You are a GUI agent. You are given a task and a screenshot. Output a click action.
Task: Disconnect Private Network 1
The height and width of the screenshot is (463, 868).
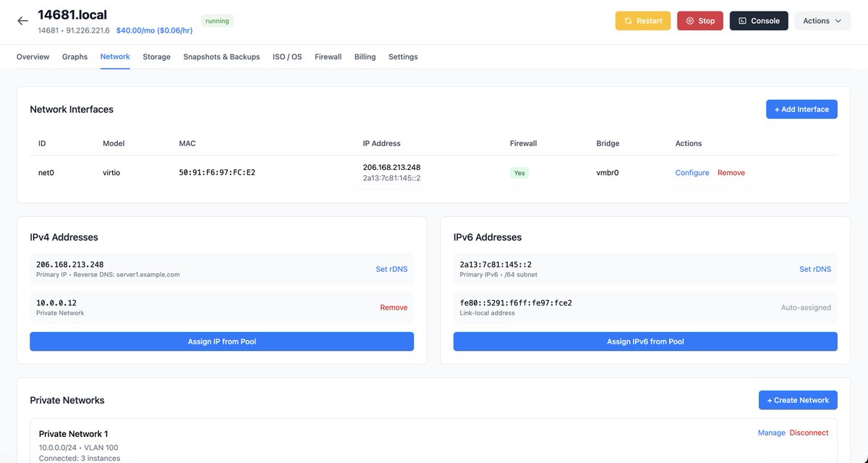tap(809, 433)
